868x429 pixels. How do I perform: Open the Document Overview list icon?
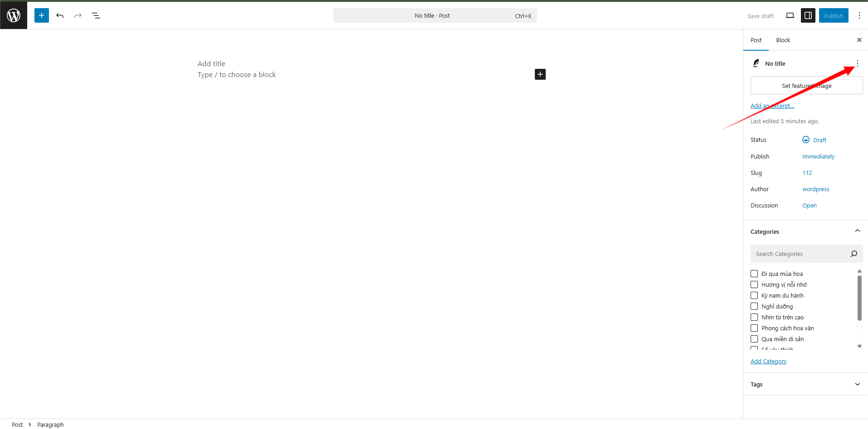pyautogui.click(x=96, y=15)
